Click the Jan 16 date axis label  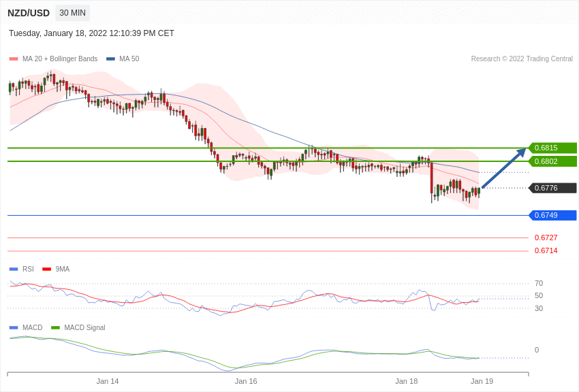(246, 381)
